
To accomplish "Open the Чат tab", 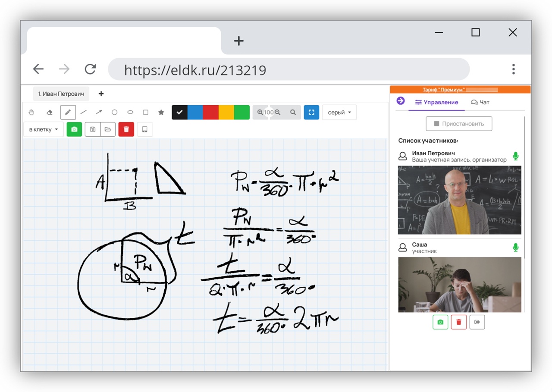I will [480, 102].
